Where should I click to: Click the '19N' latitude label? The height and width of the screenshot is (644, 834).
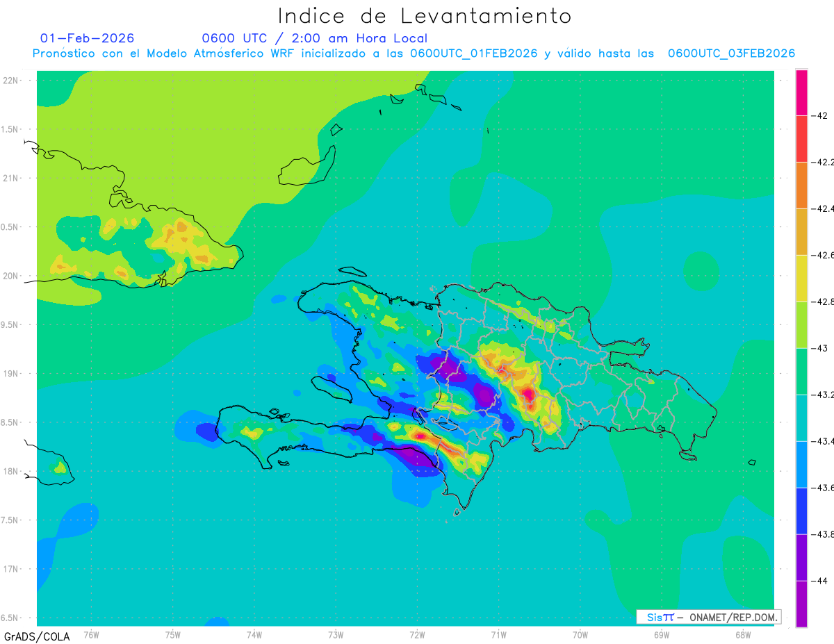click(12, 374)
